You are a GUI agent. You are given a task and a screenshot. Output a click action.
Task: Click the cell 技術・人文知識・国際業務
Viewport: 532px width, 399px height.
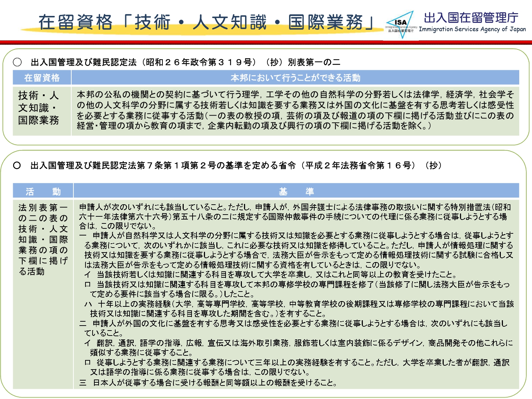coord(42,111)
